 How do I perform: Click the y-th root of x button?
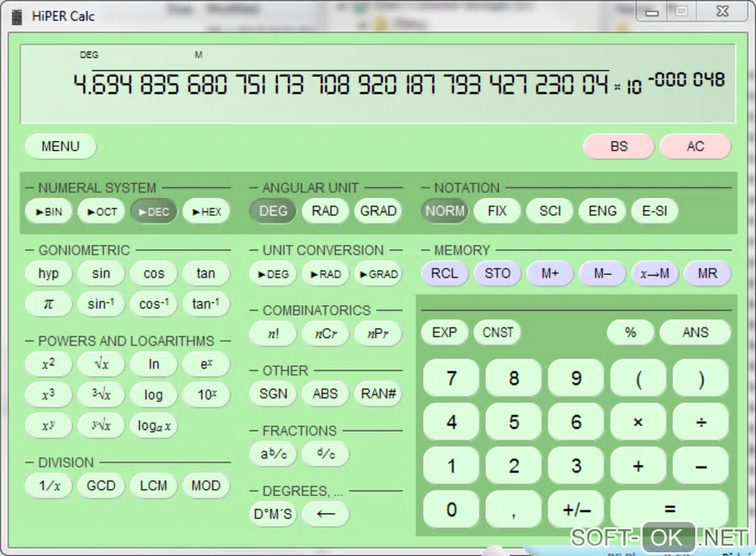coord(102,426)
